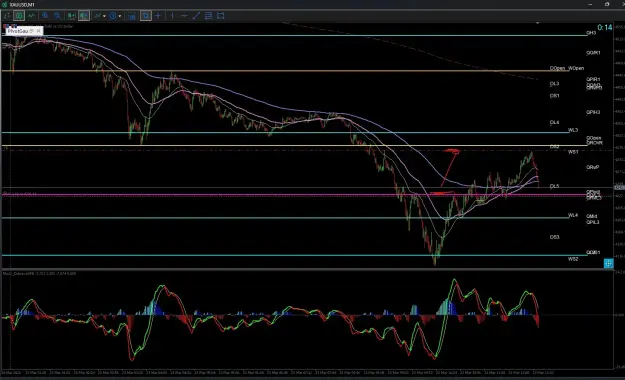Click the chart symbol description text
Screen dimensions: 625x380
point(59,26)
